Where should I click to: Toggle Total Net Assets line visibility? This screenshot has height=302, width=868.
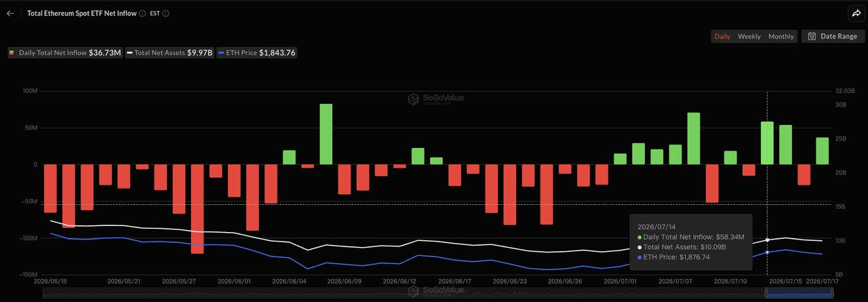click(x=170, y=52)
